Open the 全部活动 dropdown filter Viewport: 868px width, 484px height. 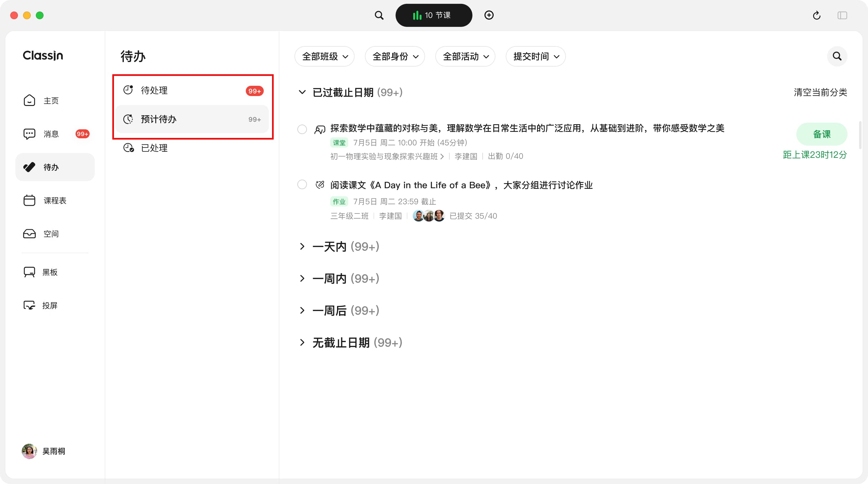click(465, 56)
